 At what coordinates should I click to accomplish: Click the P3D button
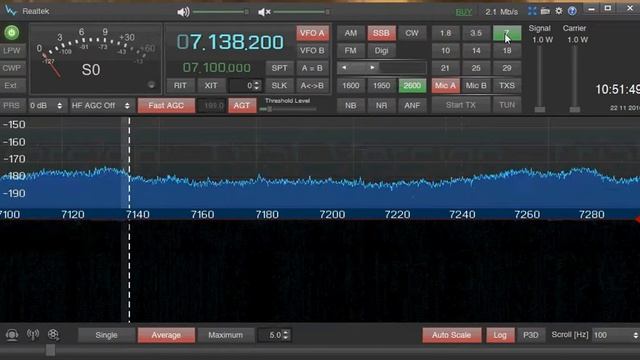[531, 335]
